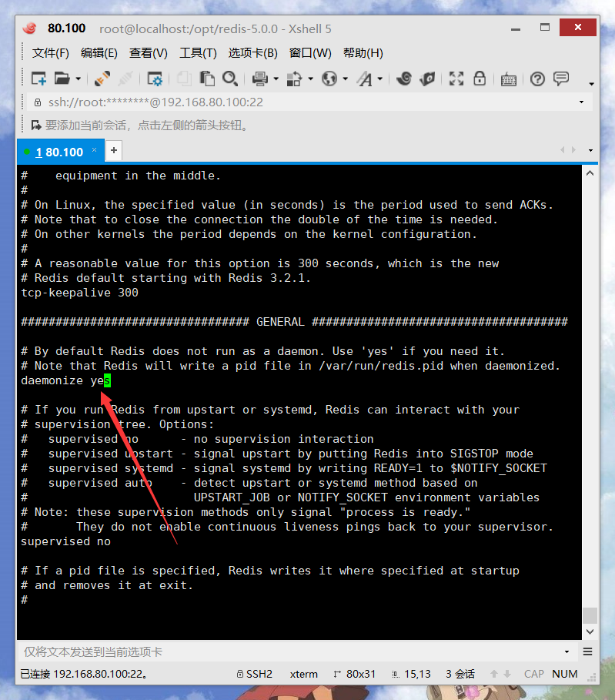Image resolution: width=615 pixels, height=700 pixels.
Task: Click the SSH2 status bar entry
Action: (255, 674)
